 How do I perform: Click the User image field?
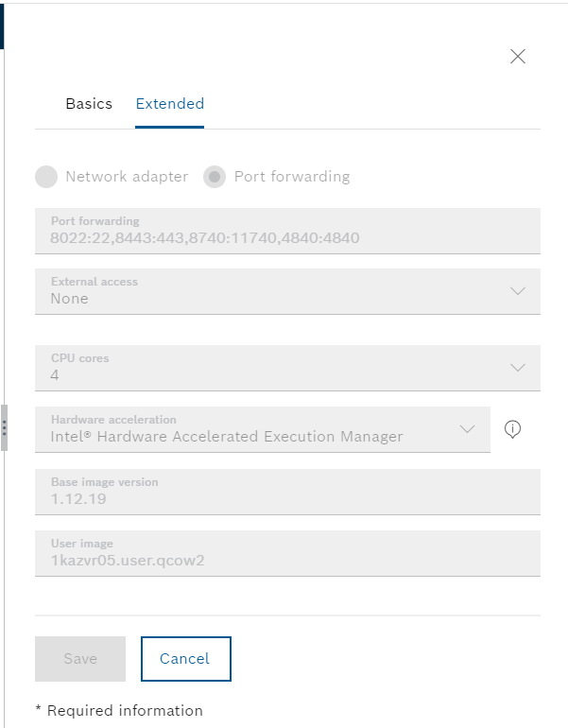[x=287, y=553]
